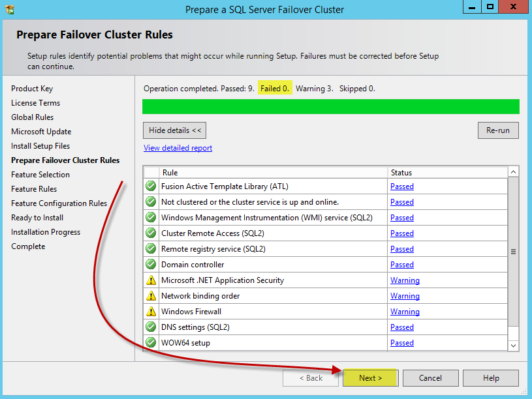
Task: Click the disabled Back button
Action: (x=311, y=378)
